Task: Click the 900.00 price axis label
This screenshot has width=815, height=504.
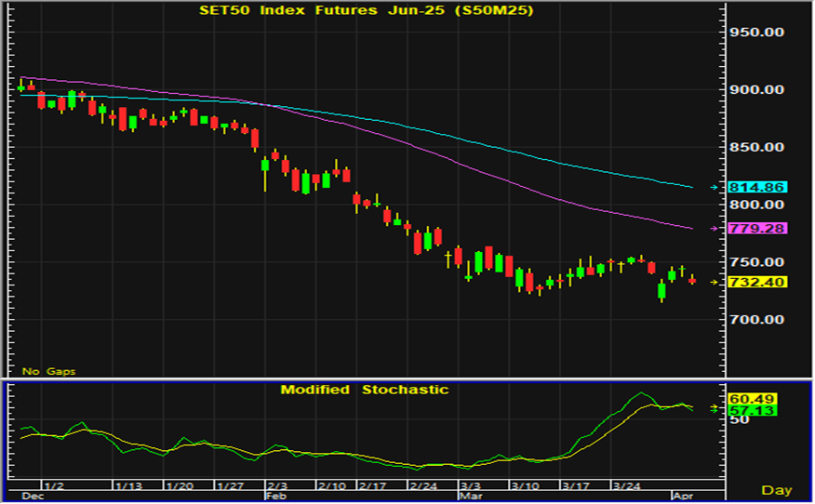Action: point(756,90)
